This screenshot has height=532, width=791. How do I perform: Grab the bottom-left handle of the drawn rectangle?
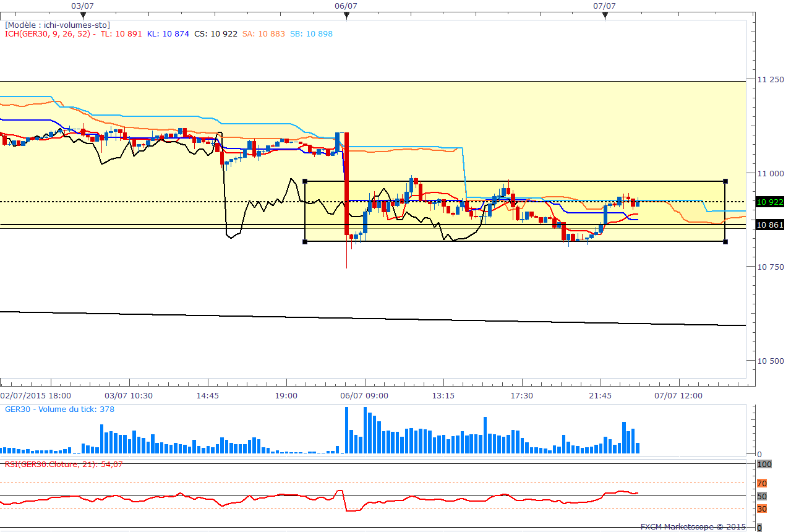click(x=305, y=241)
